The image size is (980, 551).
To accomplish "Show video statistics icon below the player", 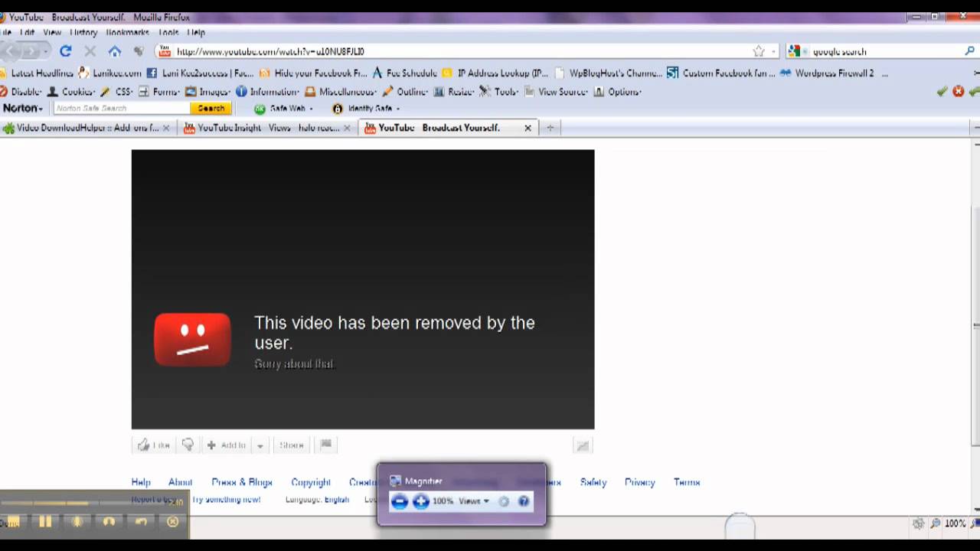I will tap(583, 445).
